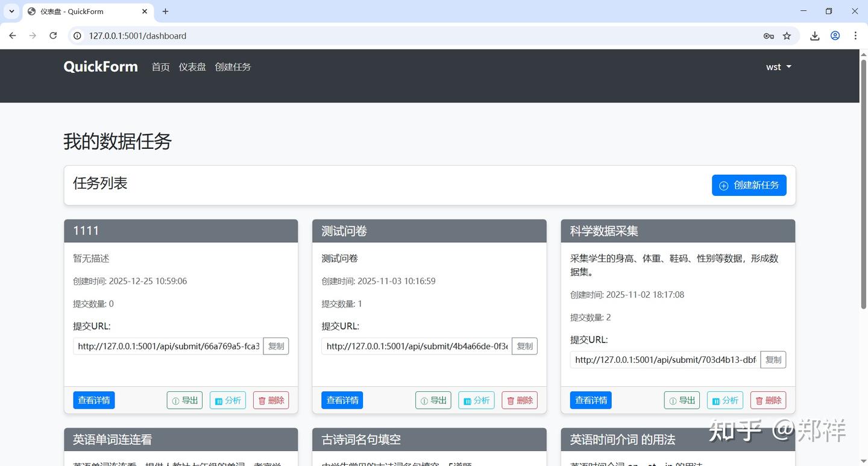Click the QuickForm logo

[x=101, y=66]
